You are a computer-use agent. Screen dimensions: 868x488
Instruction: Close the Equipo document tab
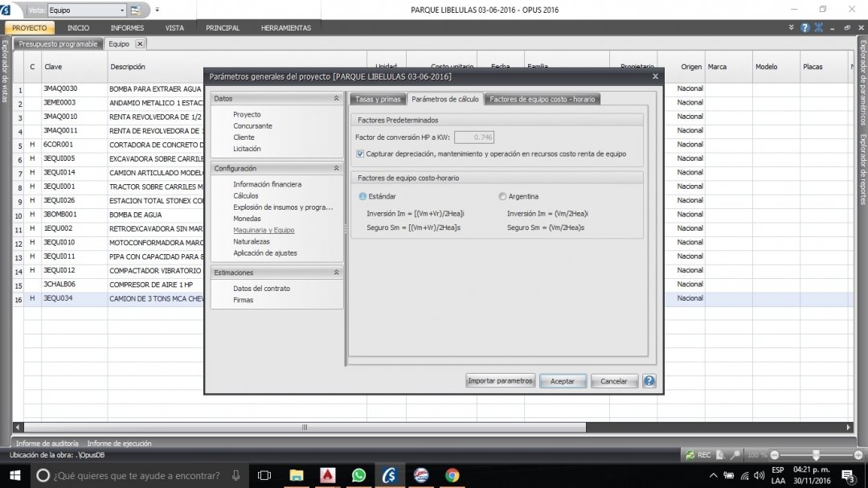coord(139,44)
